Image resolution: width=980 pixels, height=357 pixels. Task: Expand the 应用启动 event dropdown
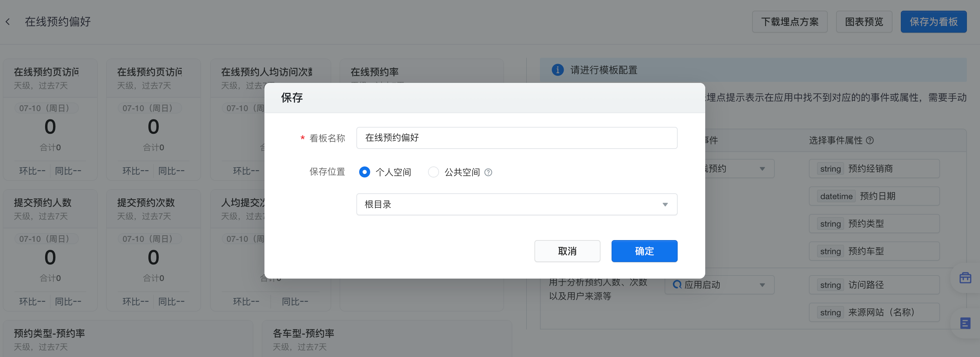[x=719, y=285]
